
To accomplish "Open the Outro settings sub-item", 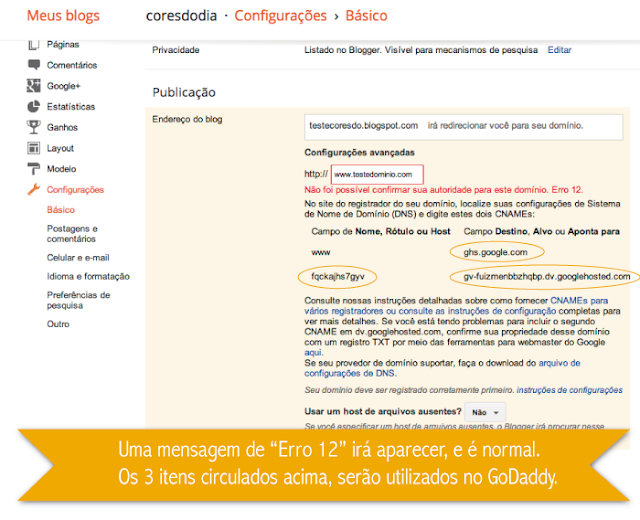I will [58, 324].
